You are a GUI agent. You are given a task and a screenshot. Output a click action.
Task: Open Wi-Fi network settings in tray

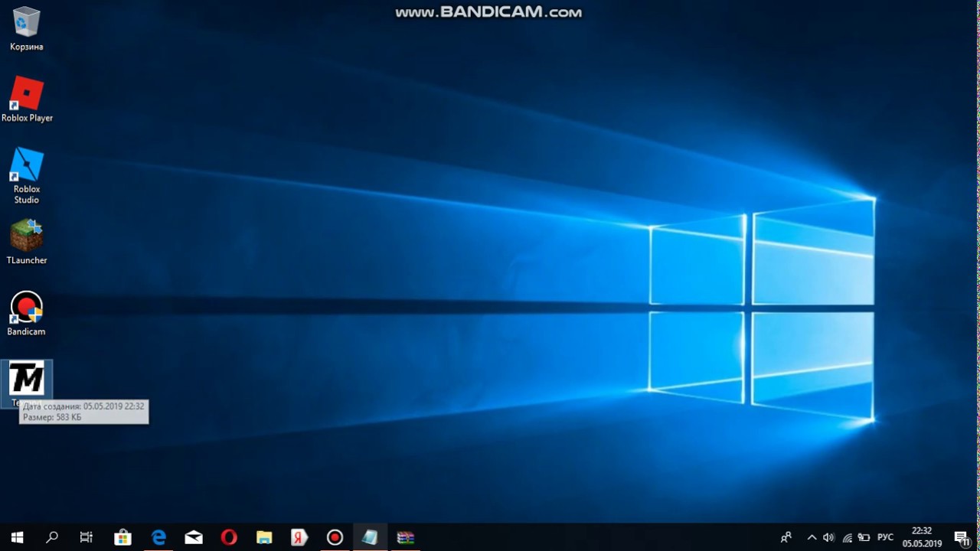coord(847,537)
